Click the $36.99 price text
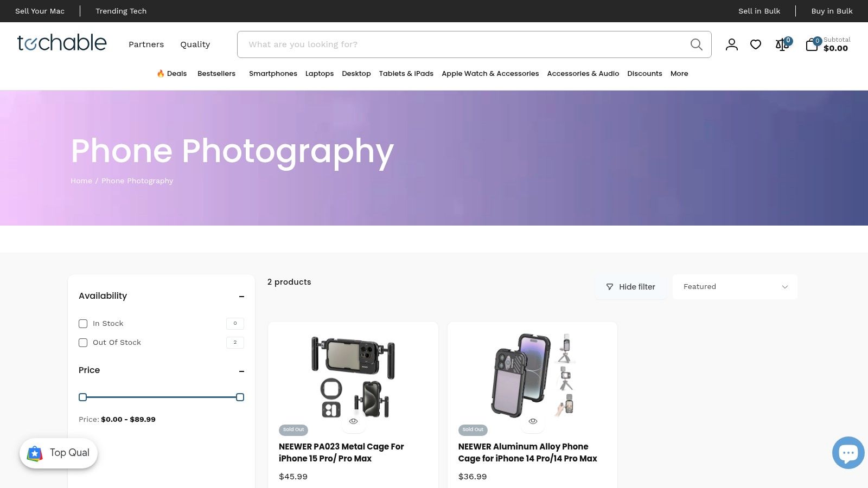 pos(473,477)
